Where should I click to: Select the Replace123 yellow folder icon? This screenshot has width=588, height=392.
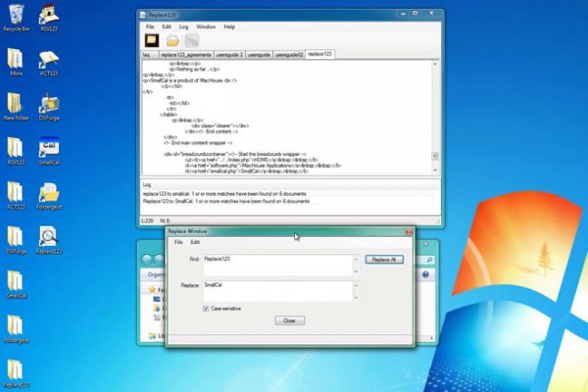pos(16,373)
